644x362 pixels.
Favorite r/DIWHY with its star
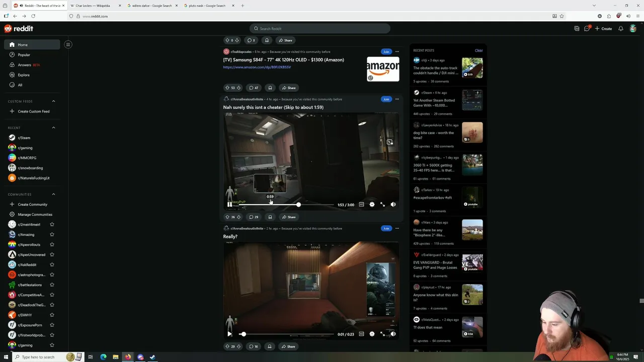click(x=52, y=315)
